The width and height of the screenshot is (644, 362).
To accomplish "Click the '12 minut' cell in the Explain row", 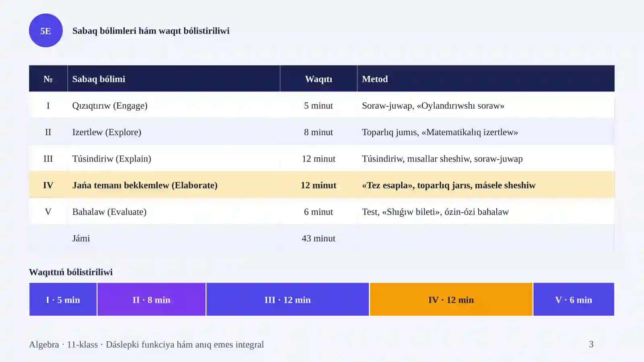I will (318, 159).
